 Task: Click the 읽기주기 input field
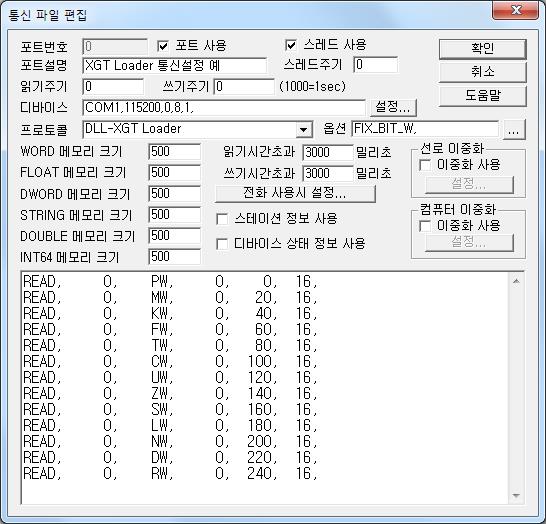pyautogui.click(x=113, y=87)
